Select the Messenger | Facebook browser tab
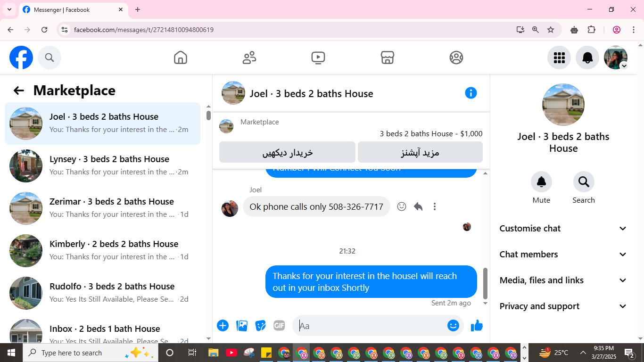The image size is (644, 362). pyautogui.click(x=73, y=9)
